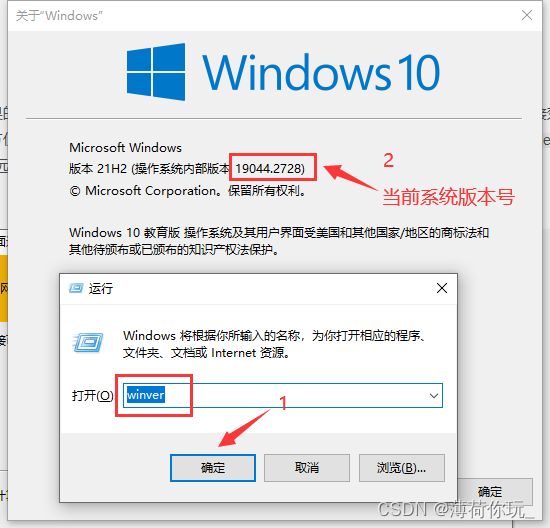Click the Windows 10 four-pane logo
The width and height of the screenshot is (550, 528).
156,72
